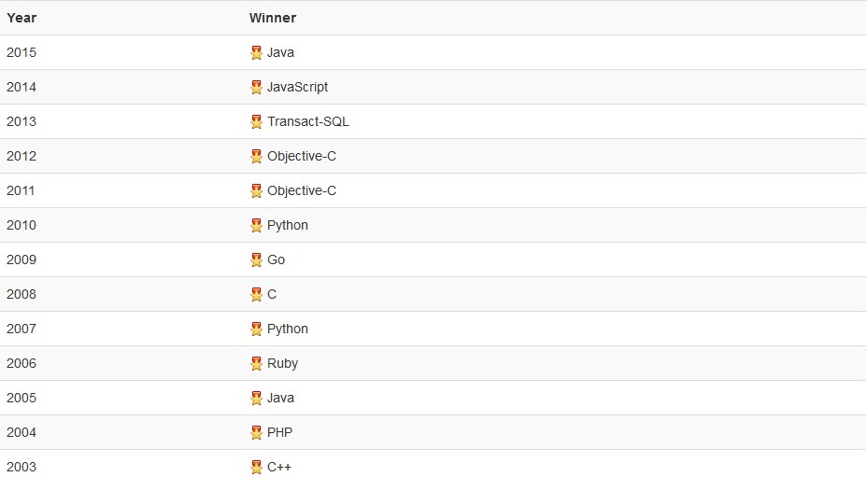Click the Winner column header

coord(273,18)
